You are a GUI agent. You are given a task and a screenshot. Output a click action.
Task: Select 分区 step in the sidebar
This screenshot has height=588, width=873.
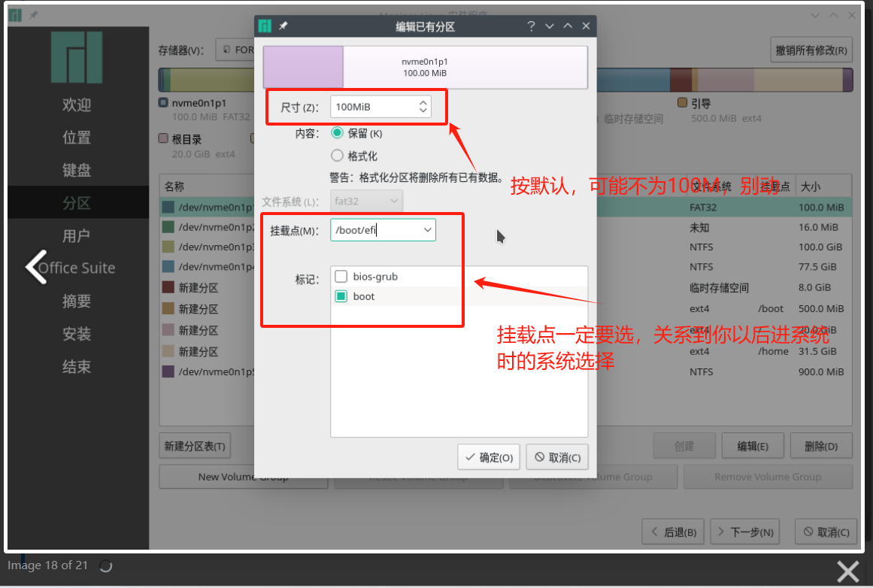[x=77, y=203]
